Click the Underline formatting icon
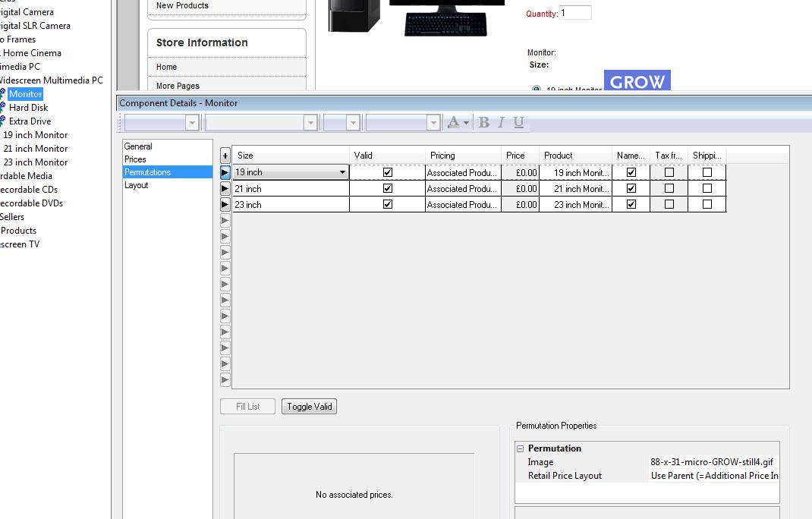812x519 pixels. point(519,123)
